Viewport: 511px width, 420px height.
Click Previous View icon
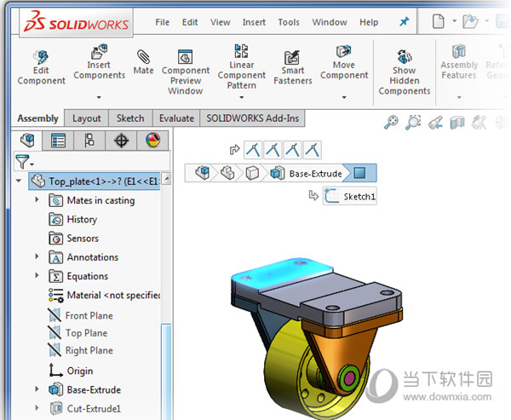(x=436, y=123)
